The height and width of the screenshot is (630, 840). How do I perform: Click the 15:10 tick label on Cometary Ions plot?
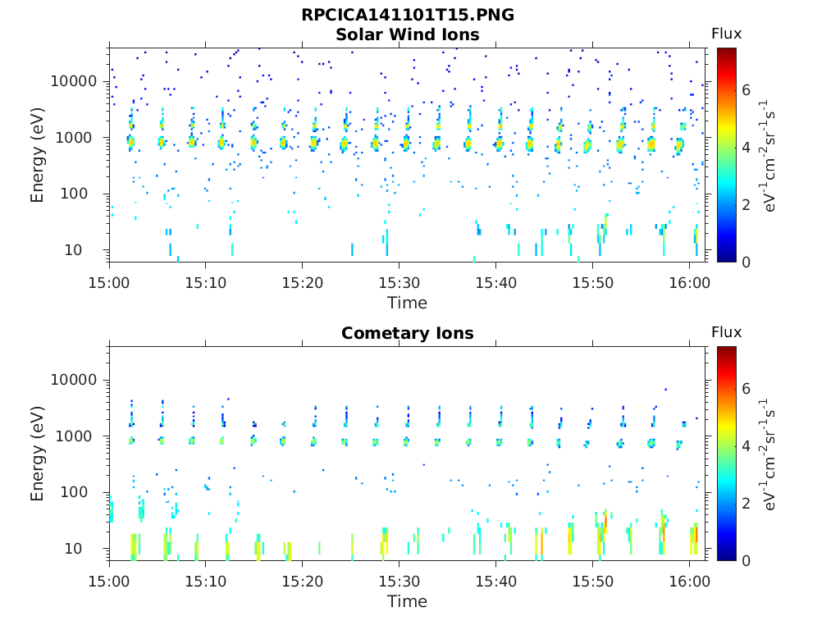tap(206, 582)
